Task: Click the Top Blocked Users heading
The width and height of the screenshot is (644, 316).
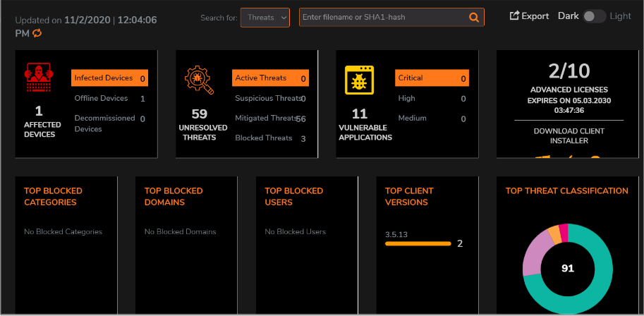Action: pyautogui.click(x=294, y=196)
